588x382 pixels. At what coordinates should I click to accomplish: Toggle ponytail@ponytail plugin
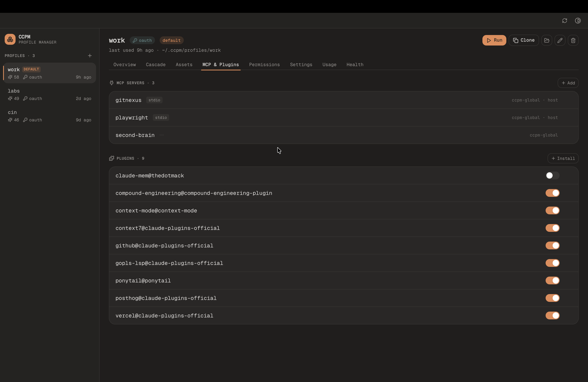(552, 280)
